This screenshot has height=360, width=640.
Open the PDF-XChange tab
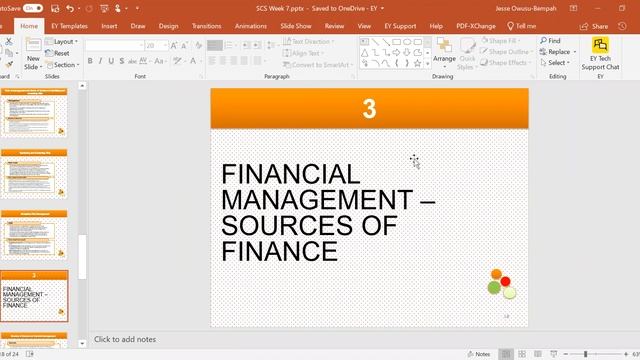click(x=476, y=26)
